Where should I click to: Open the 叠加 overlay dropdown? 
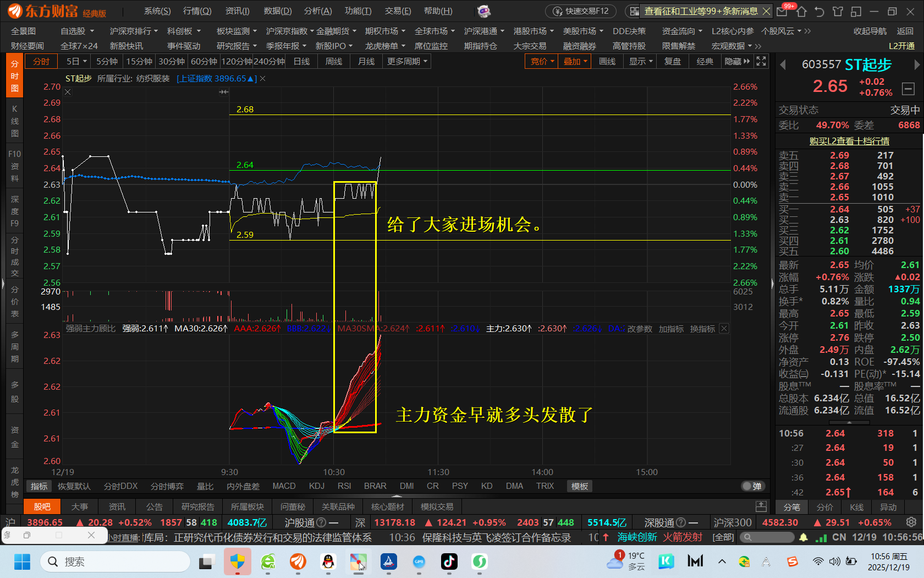[575, 61]
